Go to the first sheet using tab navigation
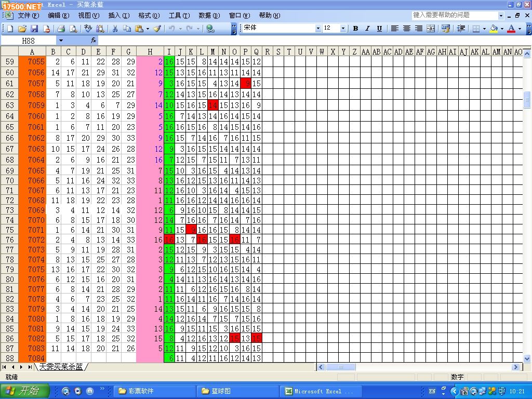The image size is (532, 399). click(x=4, y=367)
